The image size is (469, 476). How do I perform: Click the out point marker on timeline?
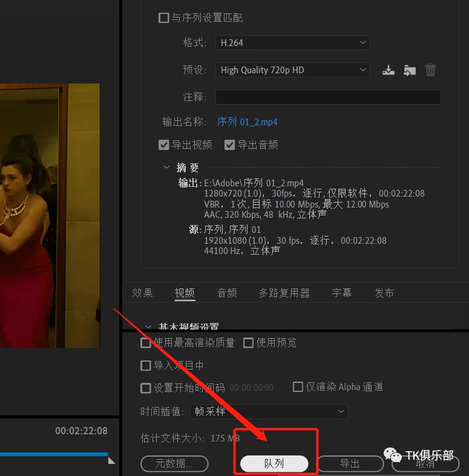pos(111,460)
